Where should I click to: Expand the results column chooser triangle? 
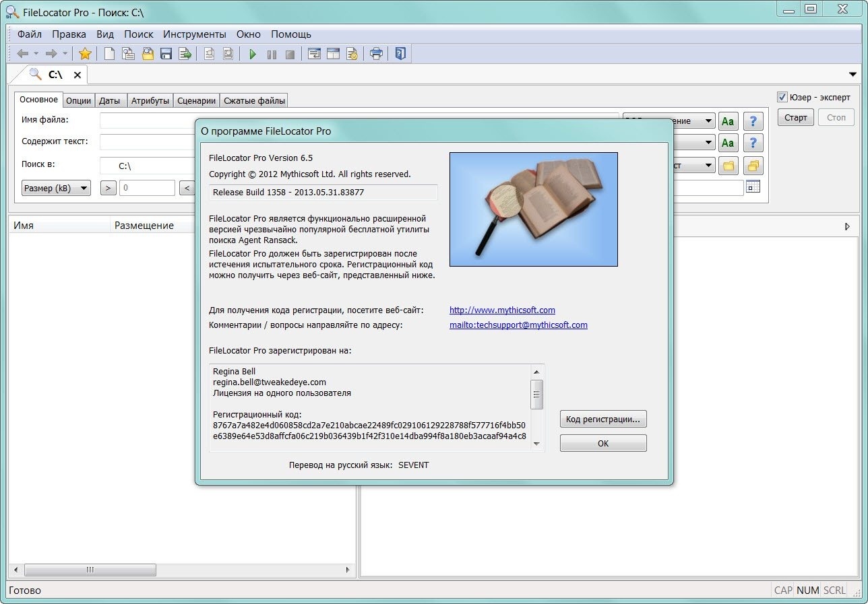pos(847,227)
